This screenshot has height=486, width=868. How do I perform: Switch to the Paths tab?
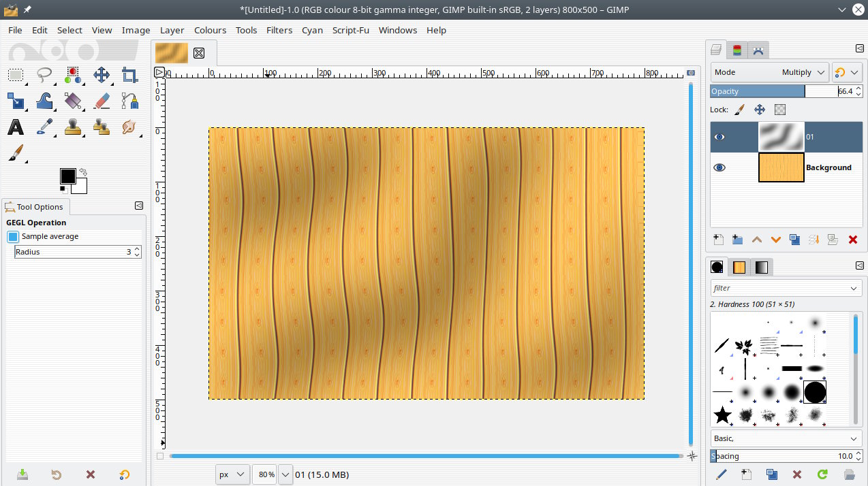click(x=758, y=50)
